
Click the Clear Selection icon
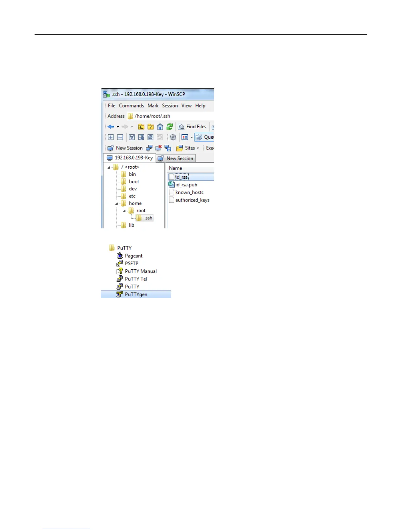coord(150,137)
